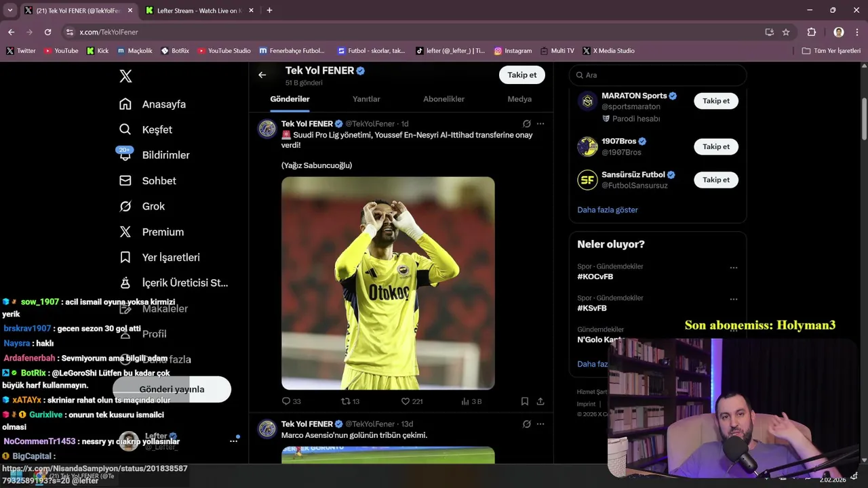Image resolution: width=868 pixels, height=488 pixels.
Task: Open Anasayfa home in the sidebar
Action: coord(153,104)
